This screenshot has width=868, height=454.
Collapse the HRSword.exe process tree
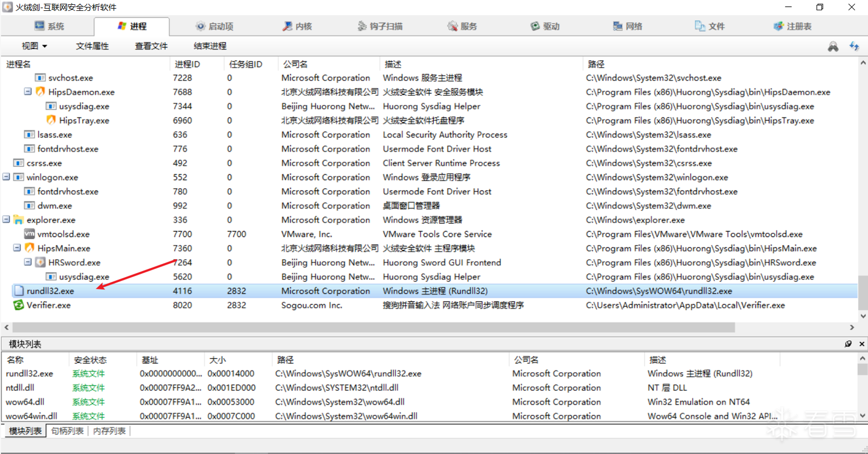pos(28,262)
